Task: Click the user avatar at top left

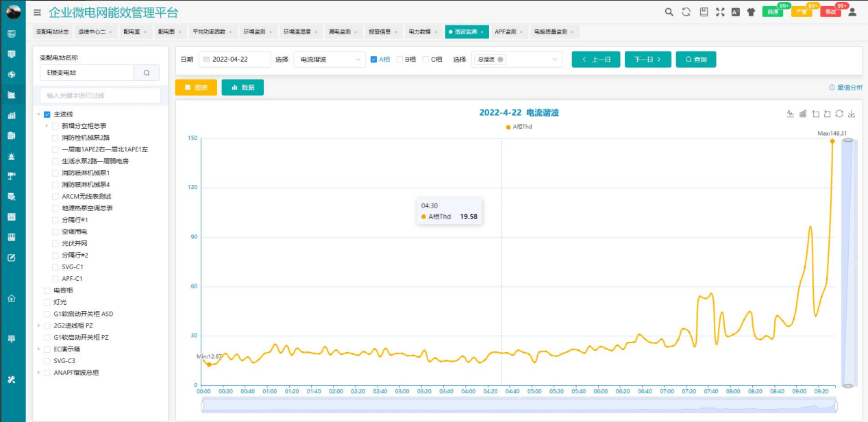Action: coord(13,12)
